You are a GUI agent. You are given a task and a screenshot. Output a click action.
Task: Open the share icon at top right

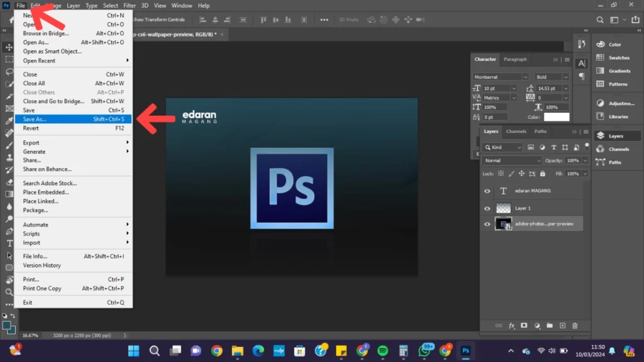coord(635,20)
